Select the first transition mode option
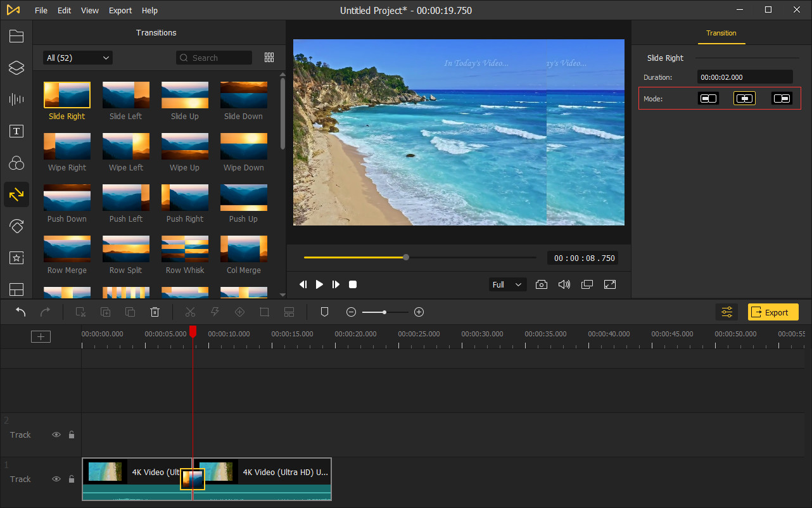Screen dimensions: 812x508 tap(708, 98)
